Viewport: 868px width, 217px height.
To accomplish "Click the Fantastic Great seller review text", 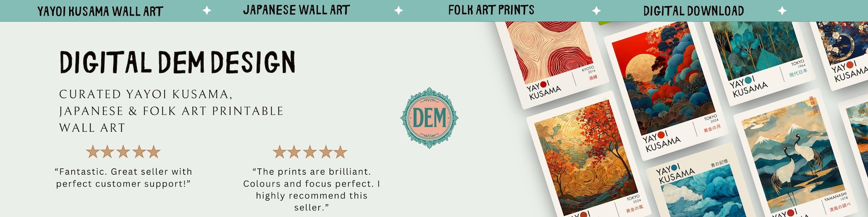I will (123, 178).
